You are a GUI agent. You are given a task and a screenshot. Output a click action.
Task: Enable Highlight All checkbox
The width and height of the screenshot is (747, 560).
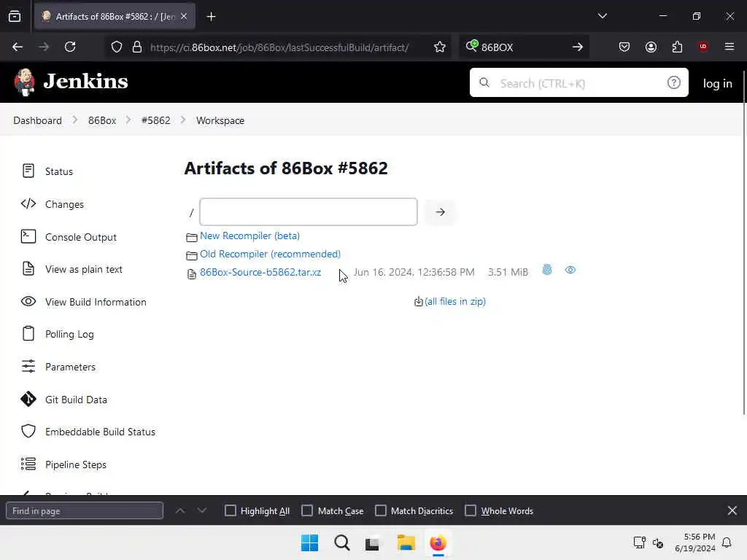(230, 510)
